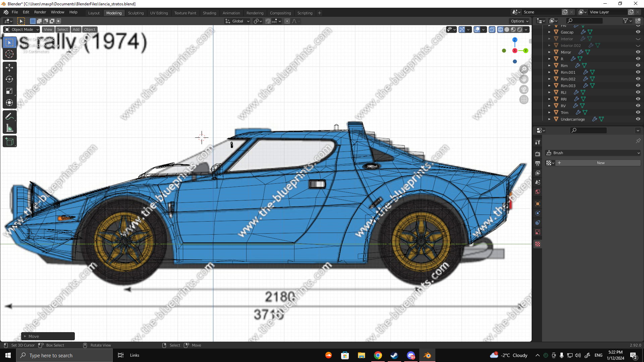Expand the Gascap tree item
The height and width of the screenshot is (362, 644).
tap(549, 32)
